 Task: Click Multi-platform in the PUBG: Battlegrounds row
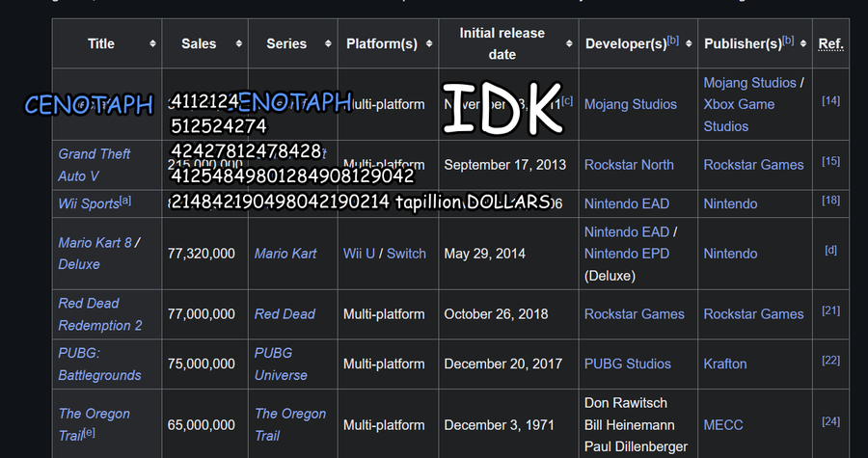[384, 364]
